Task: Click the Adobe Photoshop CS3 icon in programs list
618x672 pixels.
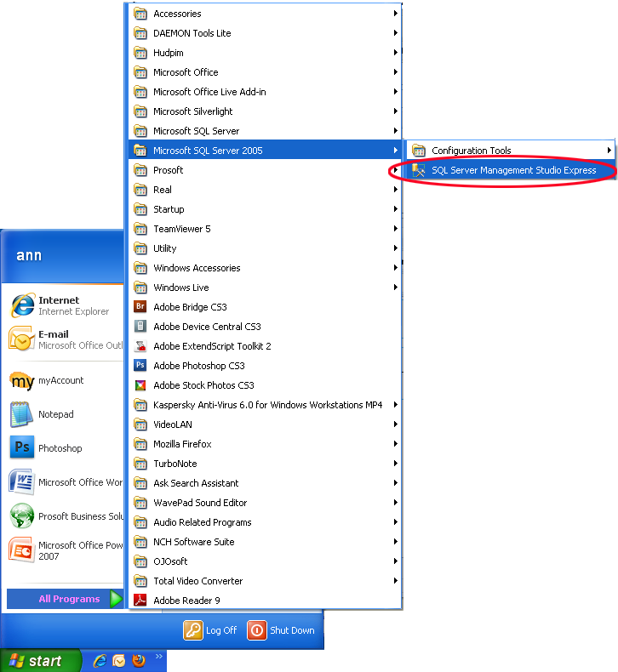Action: tap(140, 366)
